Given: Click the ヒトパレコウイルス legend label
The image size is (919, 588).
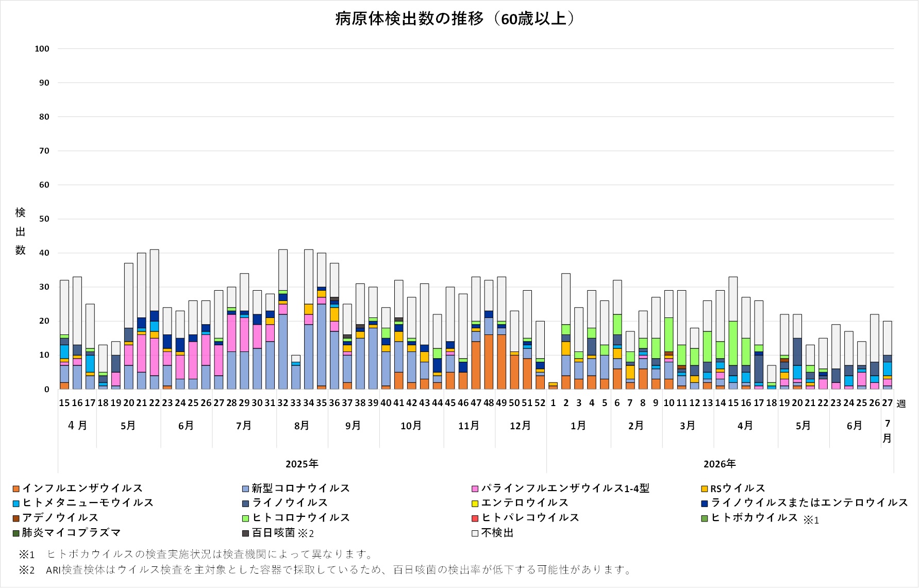Looking at the screenshot, I should click(530, 517).
